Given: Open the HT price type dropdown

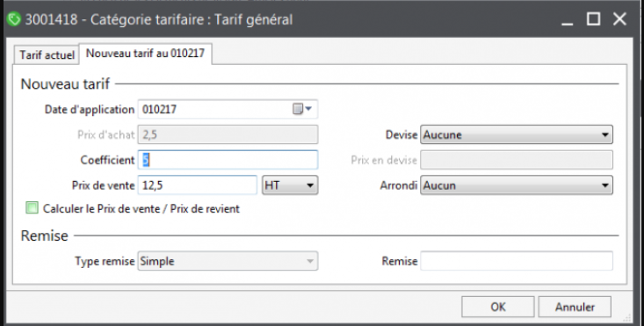Looking at the screenshot, I should pos(290,185).
